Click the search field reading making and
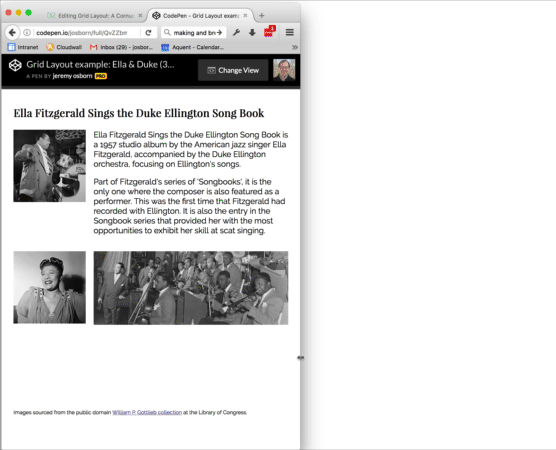556x450 pixels. [x=194, y=33]
